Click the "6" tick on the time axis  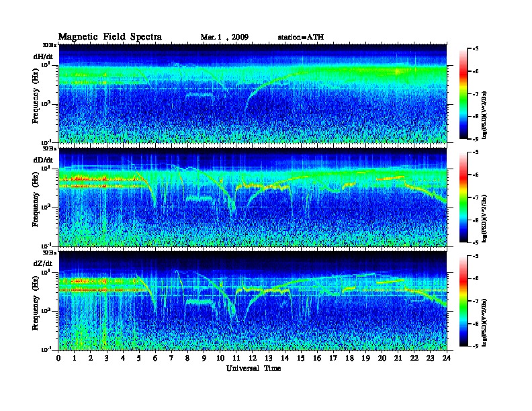(x=155, y=358)
